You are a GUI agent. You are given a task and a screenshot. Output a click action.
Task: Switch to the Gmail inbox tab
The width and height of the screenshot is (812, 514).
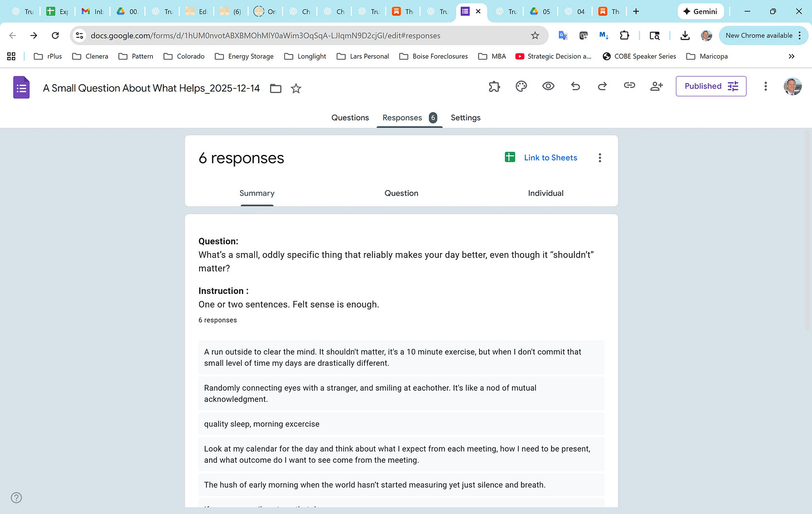point(93,11)
